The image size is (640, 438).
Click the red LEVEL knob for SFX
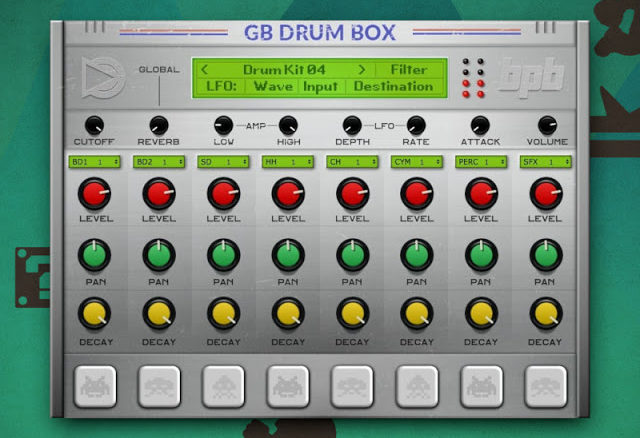coord(546,193)
